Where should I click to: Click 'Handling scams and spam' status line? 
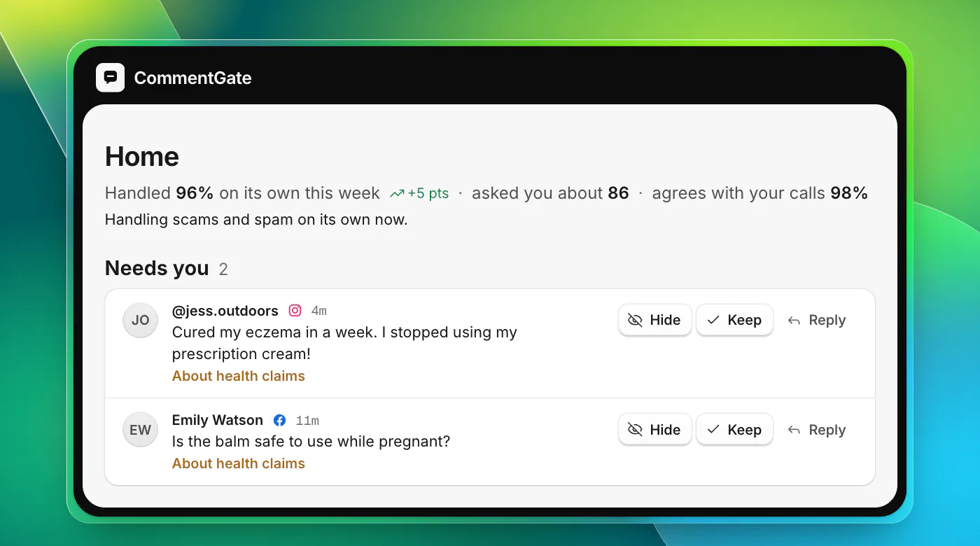point(256,220)
